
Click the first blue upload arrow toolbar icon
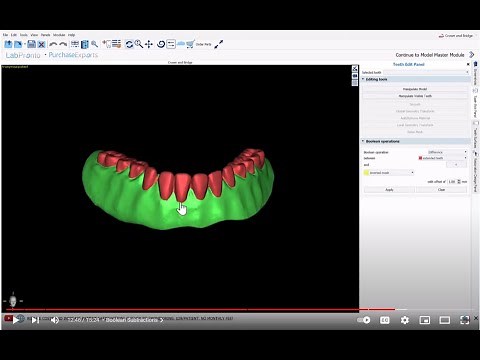[x=8, y=44]
